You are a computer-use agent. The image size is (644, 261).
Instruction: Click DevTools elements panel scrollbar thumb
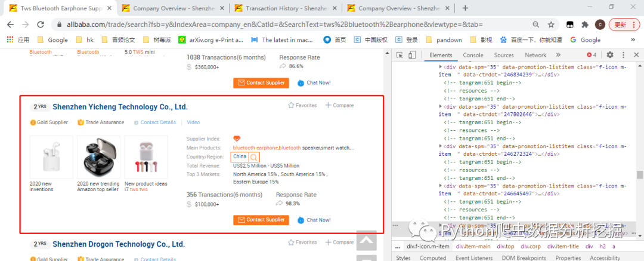pyautogui.click(x=640, y=175)
